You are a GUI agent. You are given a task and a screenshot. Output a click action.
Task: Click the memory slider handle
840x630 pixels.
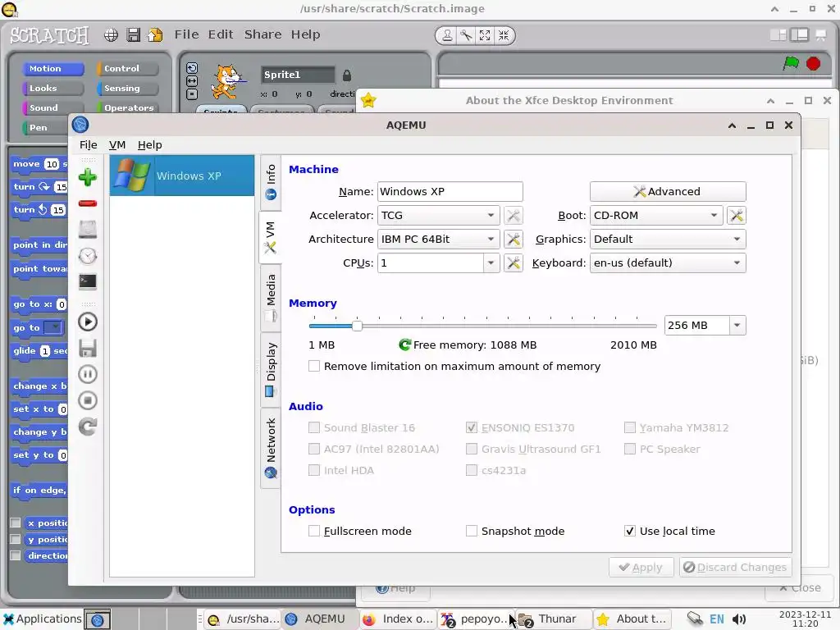tap(358, 325)
